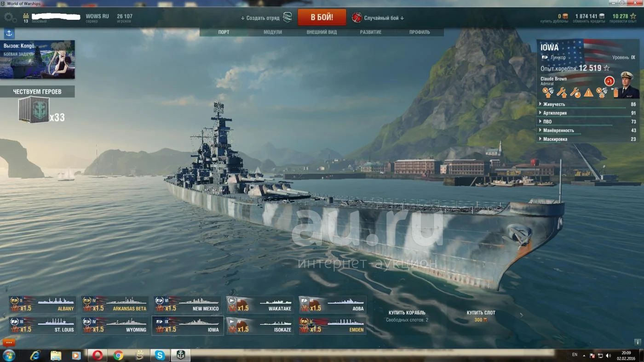Open Internet Explorer from the taskbar
Image resolution: width=644 pixels, height=362 pixels.
pyautogui.click(x=35, y=355)
